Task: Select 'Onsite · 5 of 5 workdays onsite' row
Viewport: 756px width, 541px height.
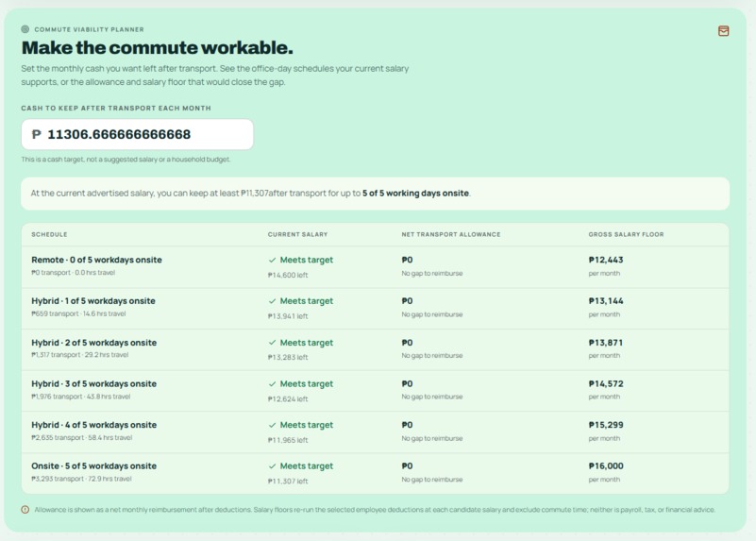Action: pyautogui.click(x=375, y=474)
